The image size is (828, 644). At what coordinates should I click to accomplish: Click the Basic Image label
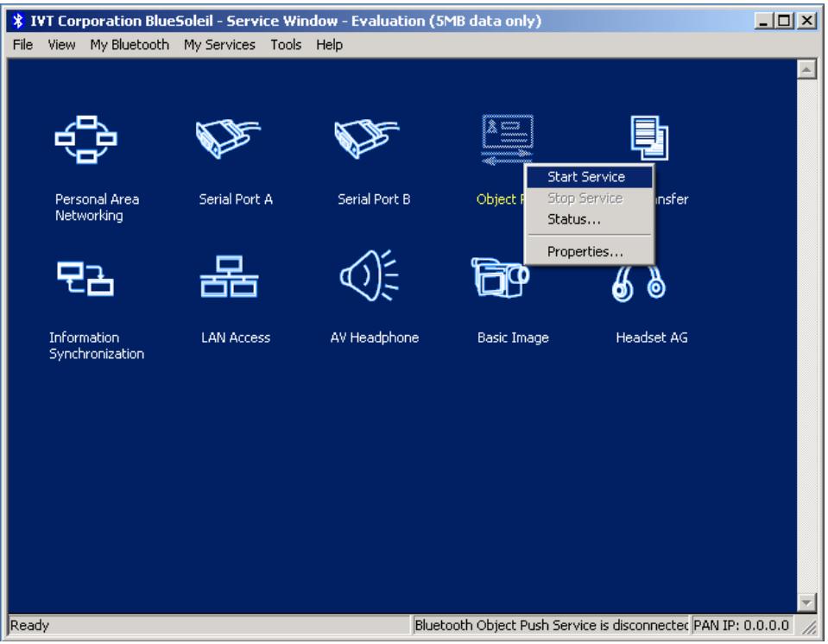click(513, 338)
